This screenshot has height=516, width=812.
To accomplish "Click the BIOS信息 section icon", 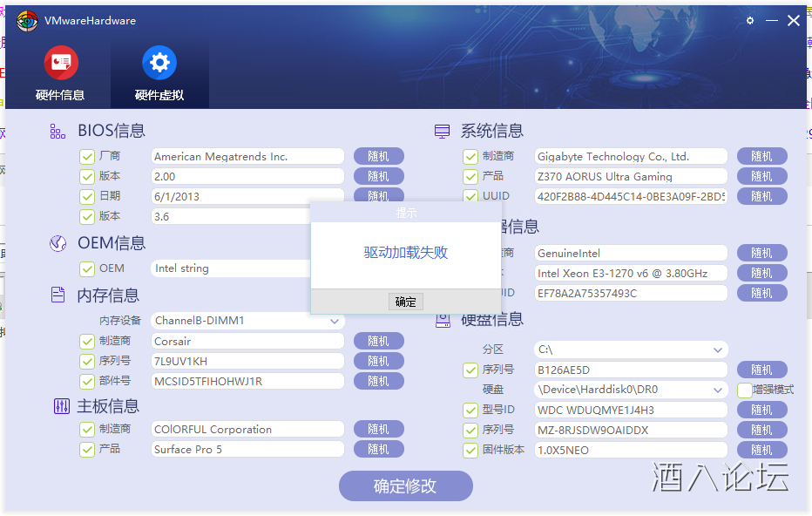I will tap(58, 131).
